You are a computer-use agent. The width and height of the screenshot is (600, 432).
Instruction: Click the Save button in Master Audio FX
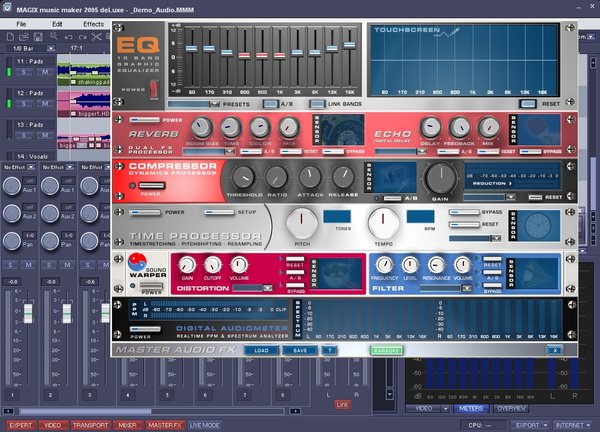(300, 350)
